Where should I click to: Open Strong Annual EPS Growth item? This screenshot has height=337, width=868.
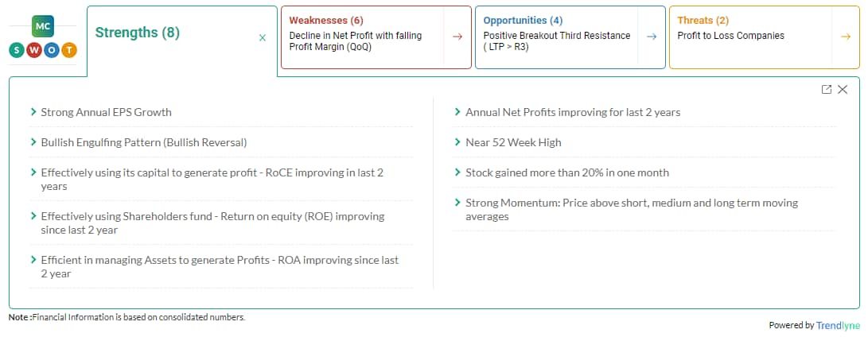click(107, 112)
